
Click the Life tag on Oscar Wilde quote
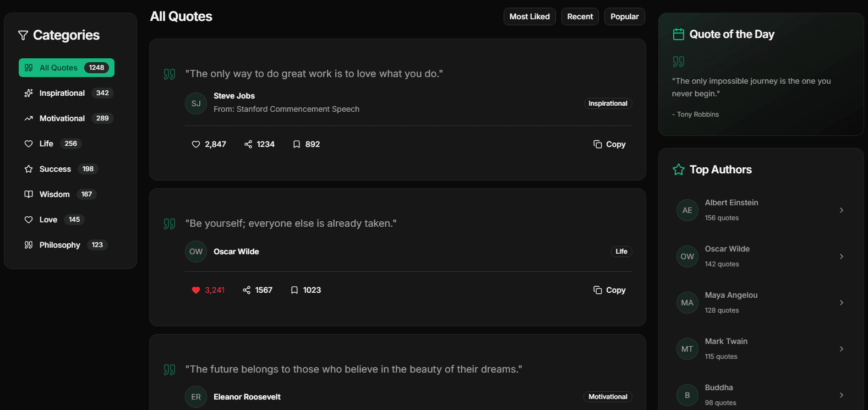tap(621, 252)
